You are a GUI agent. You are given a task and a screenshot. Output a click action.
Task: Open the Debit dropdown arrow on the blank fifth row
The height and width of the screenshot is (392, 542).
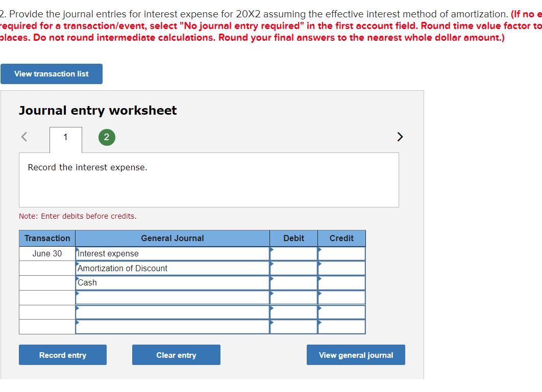[x=272, y=309]
